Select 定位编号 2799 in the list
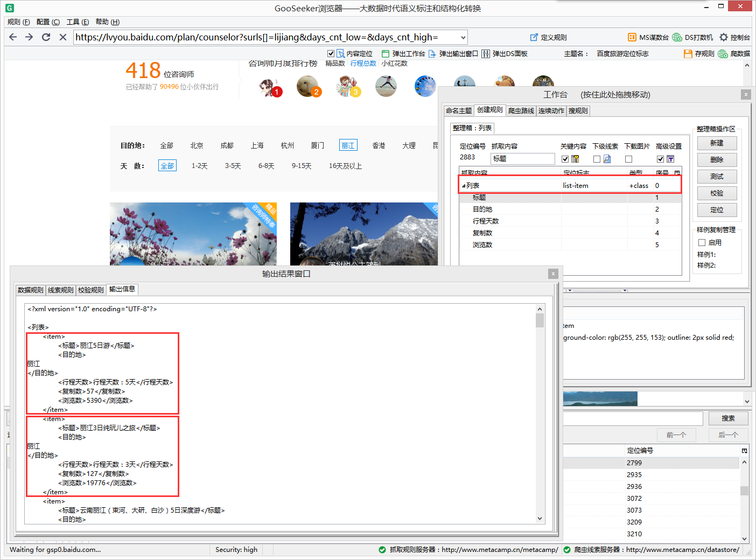756x560 pixels. (682, 463)
